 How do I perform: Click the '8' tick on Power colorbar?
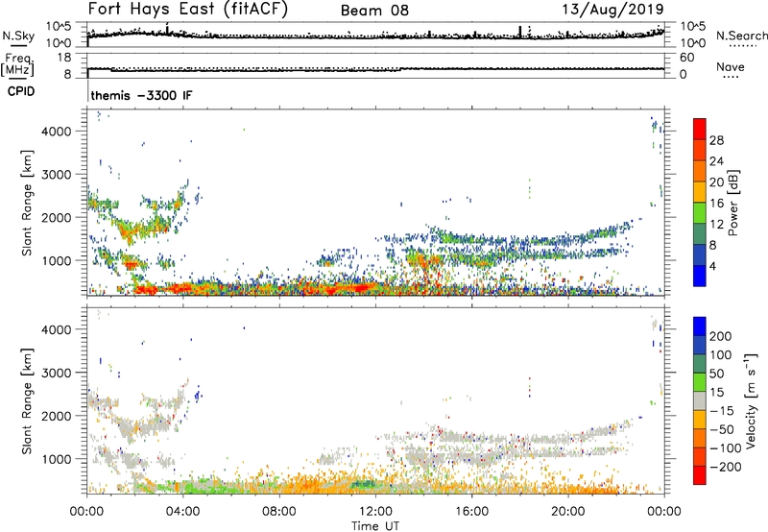712,245
